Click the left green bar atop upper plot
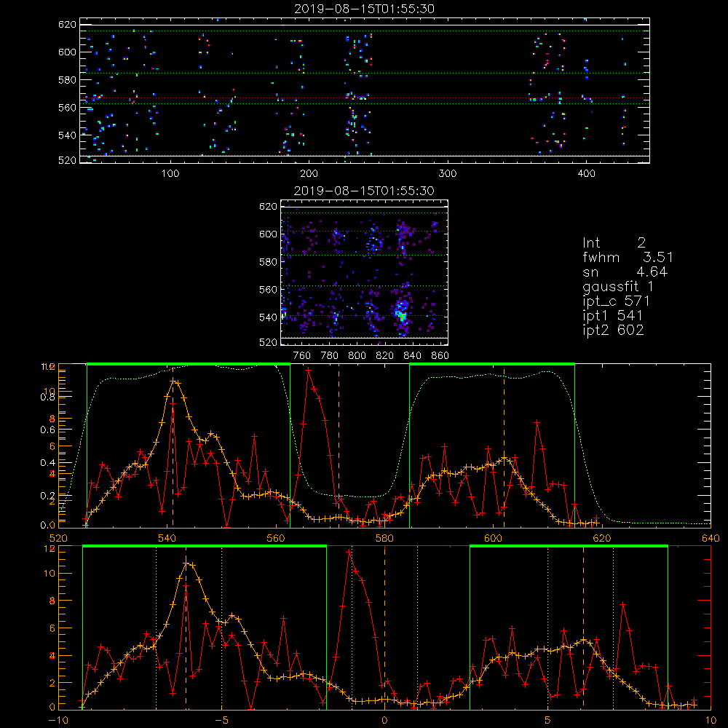This screenshot has width=728, height=728. coord(189,364)
